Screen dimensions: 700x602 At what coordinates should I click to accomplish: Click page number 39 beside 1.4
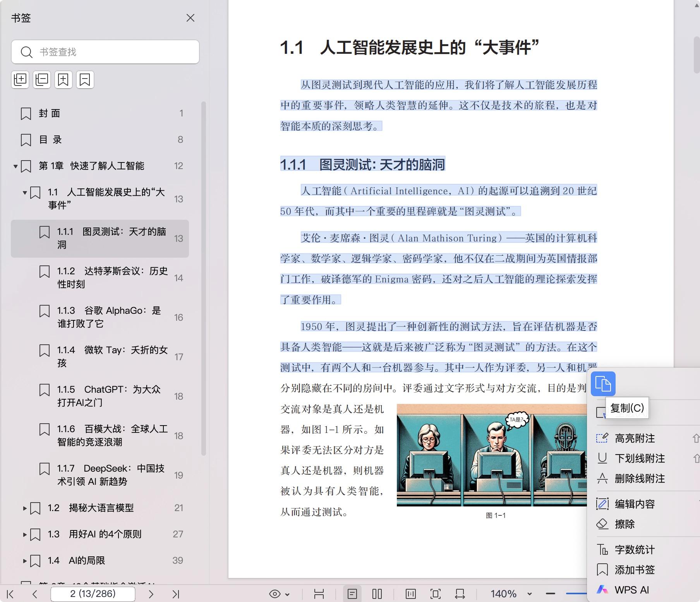click(x=178, y=561)
